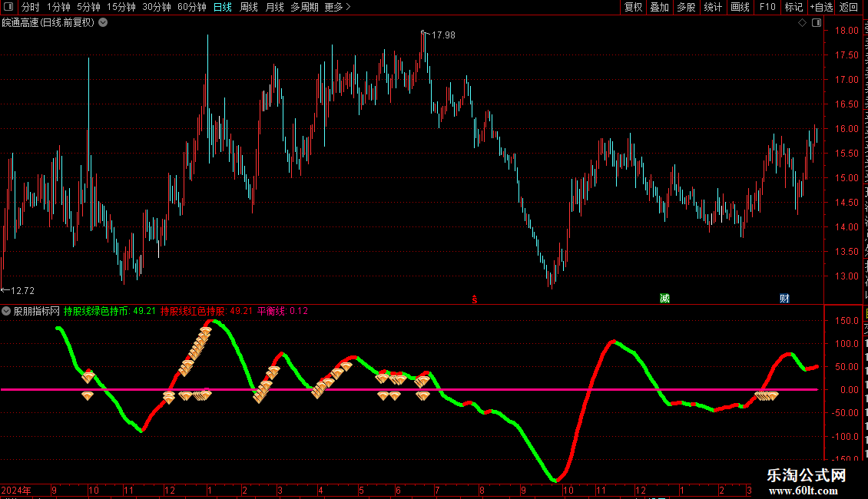Image resolution: width=868 pixels, height=499 pixels.
Task: Toggle the sidebar panel icon at top-left
Action: tap(8, 7)
